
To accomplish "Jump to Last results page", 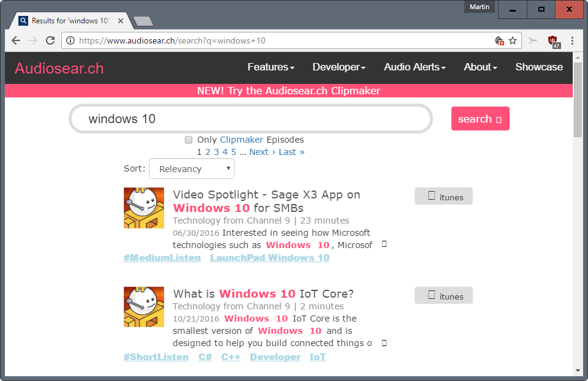I will (x=292, y=153).
